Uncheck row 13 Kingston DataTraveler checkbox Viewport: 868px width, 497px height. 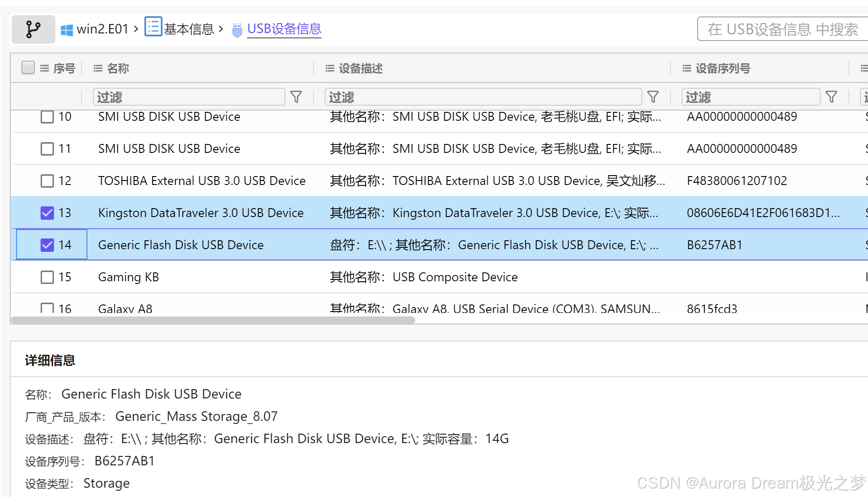(47, 213)
